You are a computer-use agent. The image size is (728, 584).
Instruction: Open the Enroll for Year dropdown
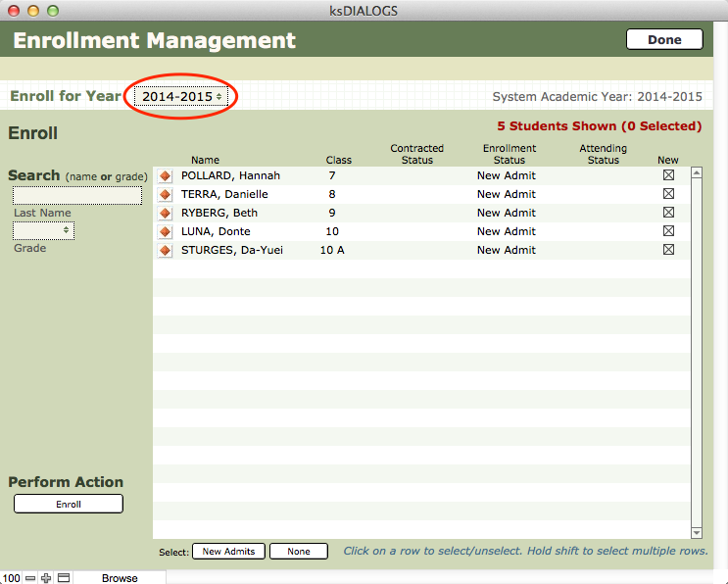click(x=181, y=96)
